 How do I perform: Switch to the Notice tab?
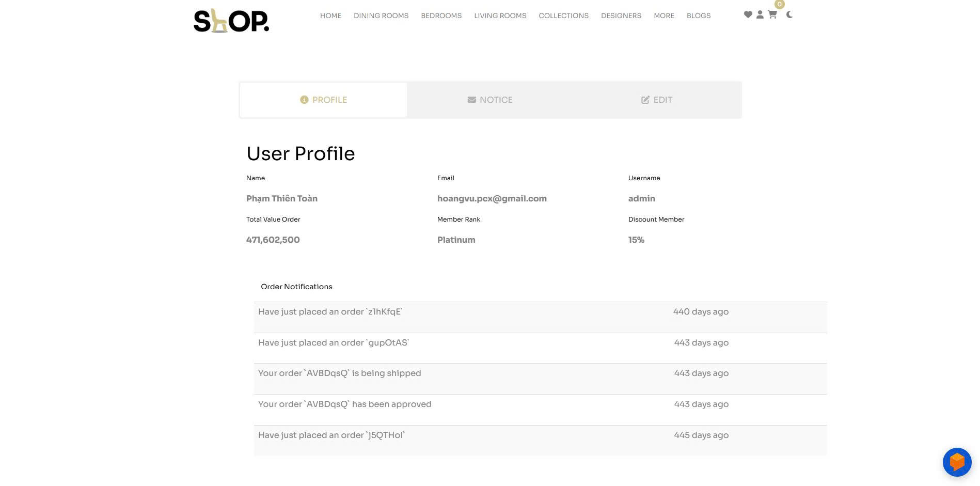click(490, 100)
